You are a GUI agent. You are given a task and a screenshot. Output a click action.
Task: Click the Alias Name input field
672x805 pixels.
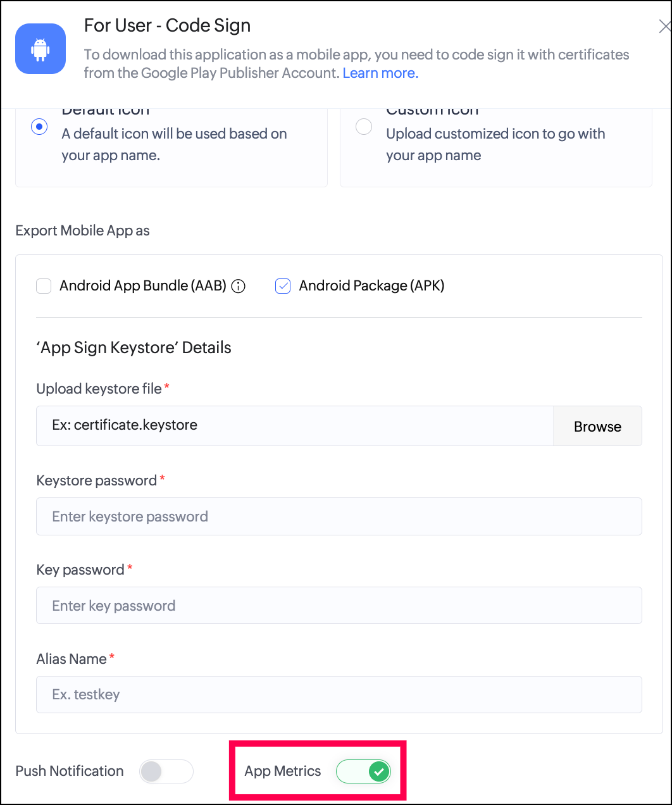tap(339, 695)
